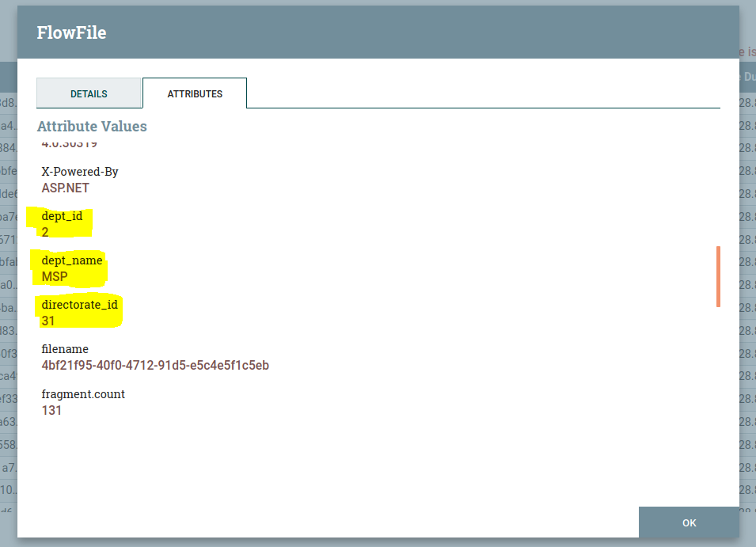
Task: Select the directorate_id value 31
Action: (x=48, y=321)
